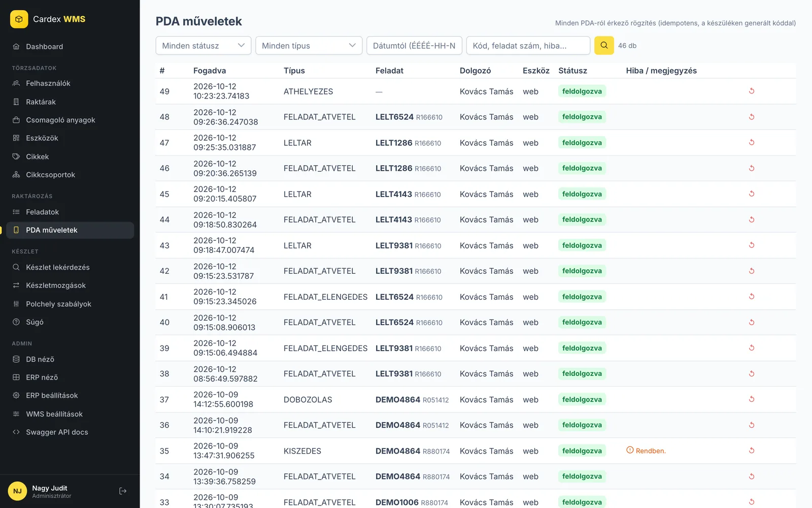Image resolution: width=812 pixels, height=508 pixels.
Task: Click retry icon for row 45 LELTAR
Action: 752,194
